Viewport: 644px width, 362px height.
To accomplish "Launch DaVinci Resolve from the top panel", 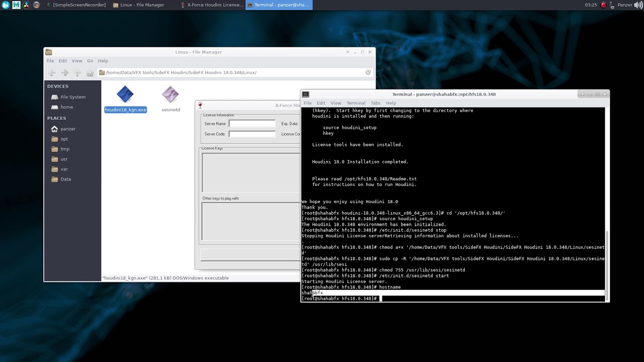I will pyautogui.click(x=27, y=5).
